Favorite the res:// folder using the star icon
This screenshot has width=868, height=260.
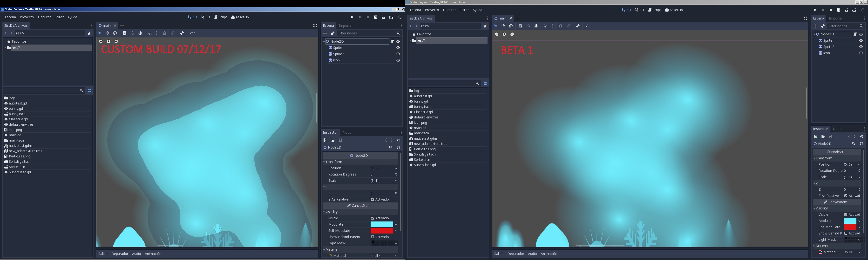tap(89, 33)
